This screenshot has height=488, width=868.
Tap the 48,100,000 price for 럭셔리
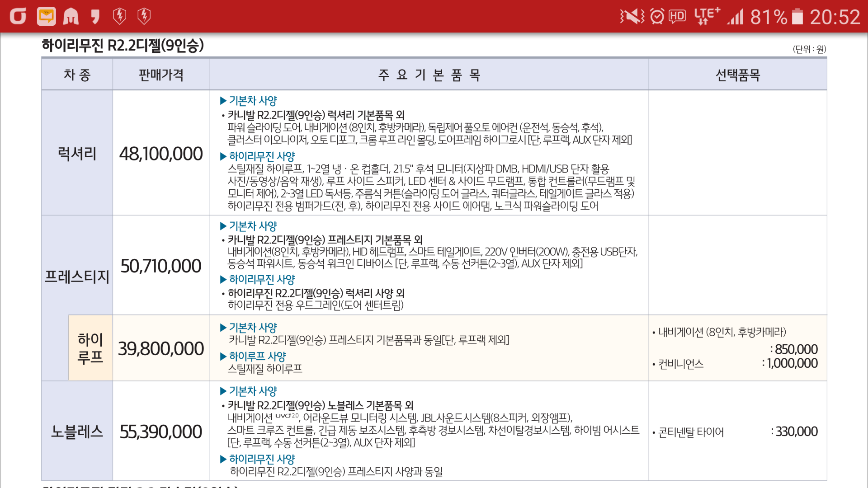(161, 154)
